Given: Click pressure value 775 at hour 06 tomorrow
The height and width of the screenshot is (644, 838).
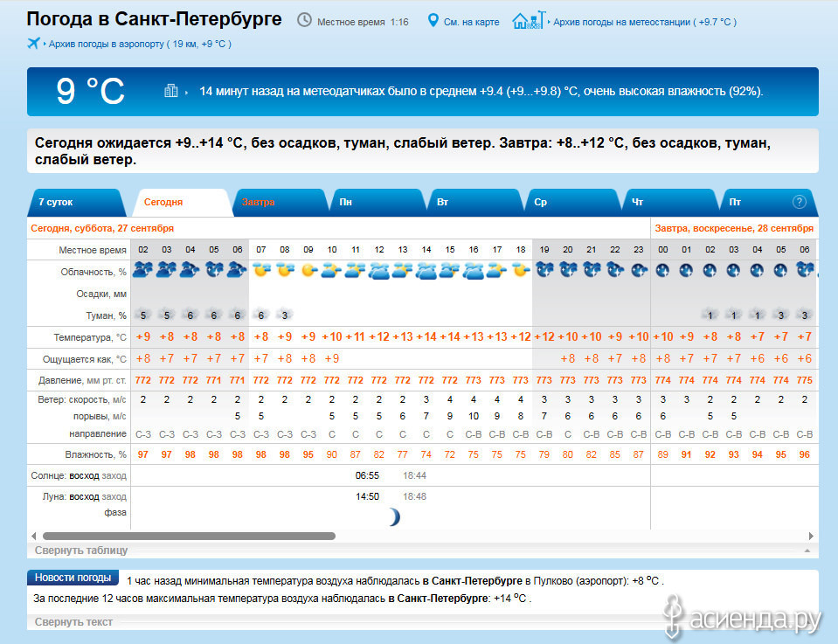Looking at the screenshot, I should click(804, 380).
